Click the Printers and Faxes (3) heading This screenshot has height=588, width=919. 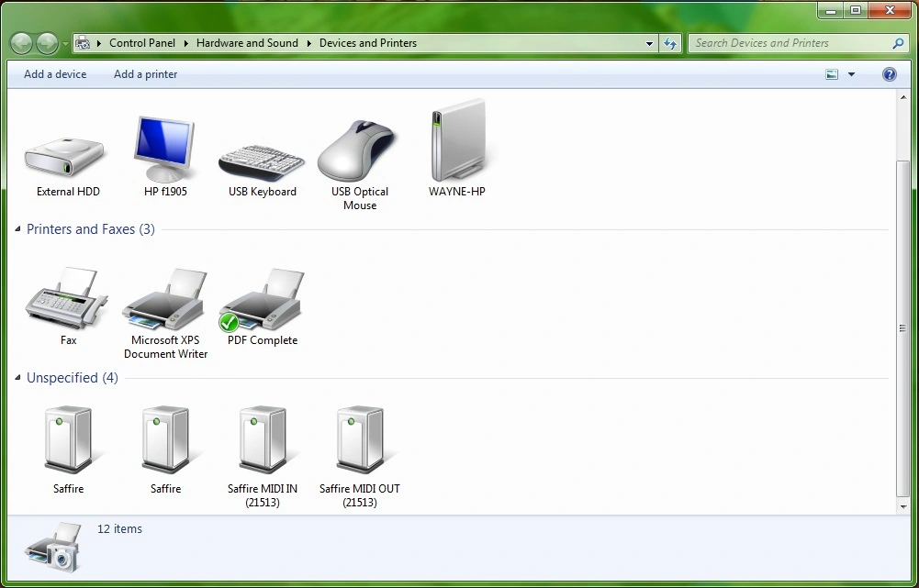[91, 229]
